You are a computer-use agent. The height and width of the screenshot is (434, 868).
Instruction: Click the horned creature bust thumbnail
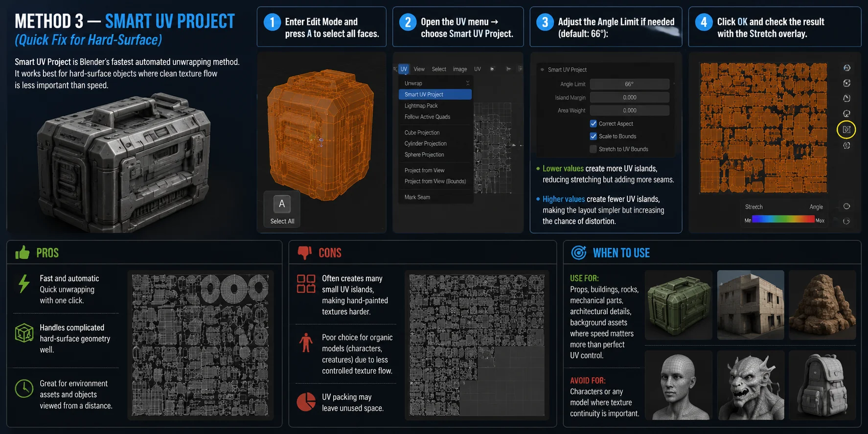751,385
